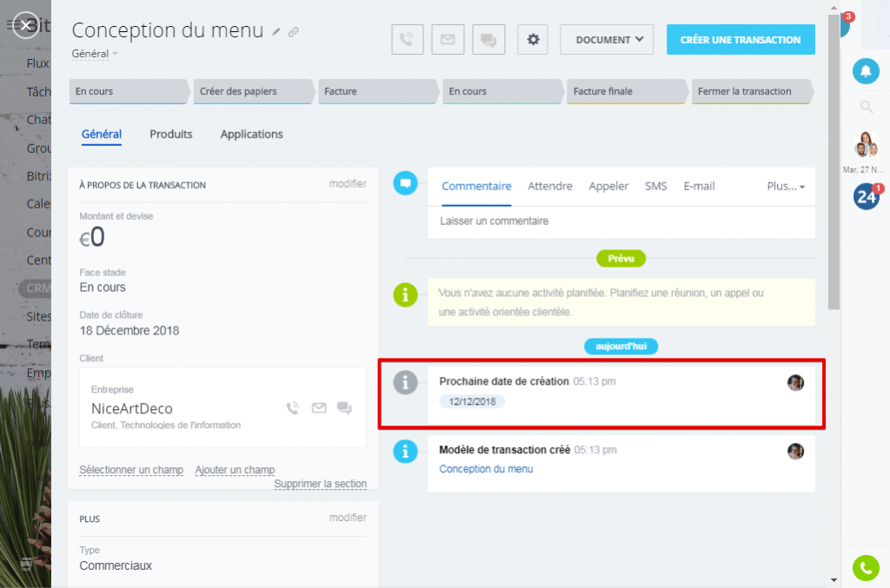
Task: Click scrollbar down arrow
Action: click(x=834, y=580)
